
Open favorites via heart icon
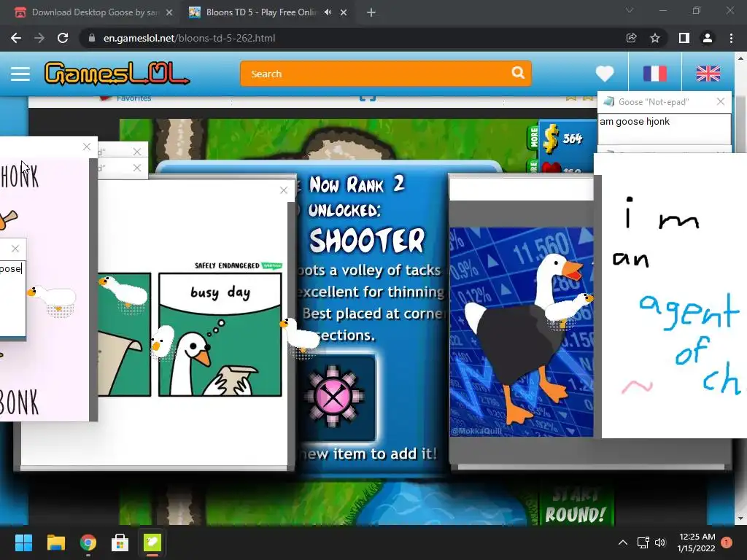[x=605, y=74]
